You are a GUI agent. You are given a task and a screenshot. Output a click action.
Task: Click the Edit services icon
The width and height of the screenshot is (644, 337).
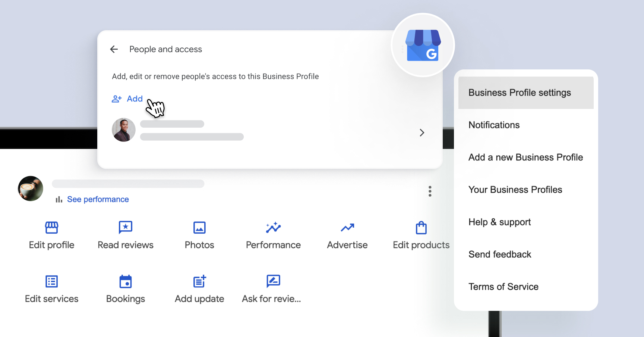[51, 281]
